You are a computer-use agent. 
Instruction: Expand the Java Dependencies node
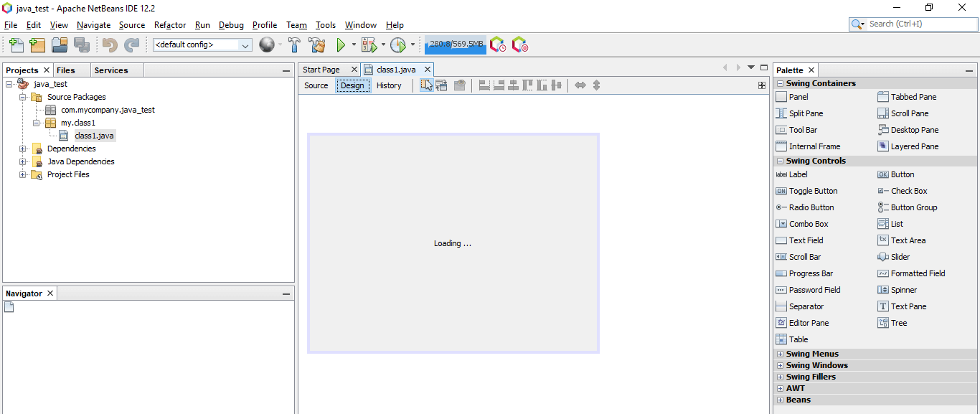pos(22,161)
